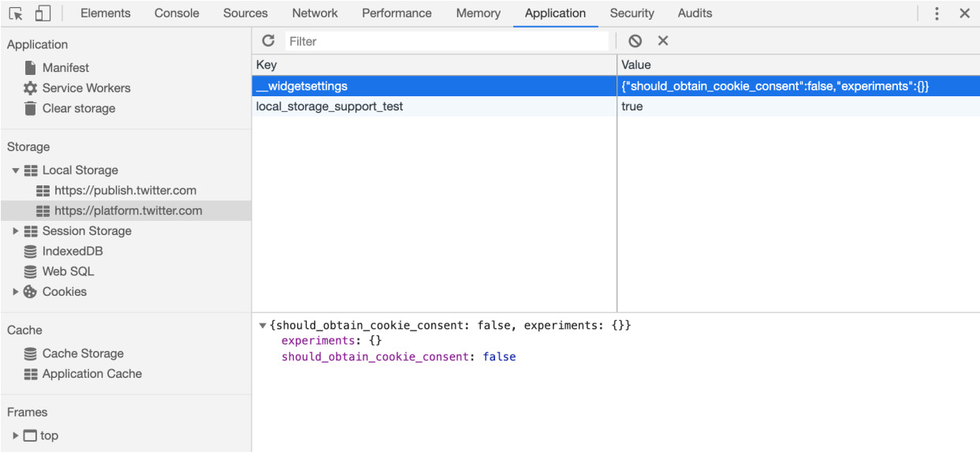Screen dimensions: 980x452
Task: Open the DevTools three-dot menu
Action: click(x=937, y=13)
